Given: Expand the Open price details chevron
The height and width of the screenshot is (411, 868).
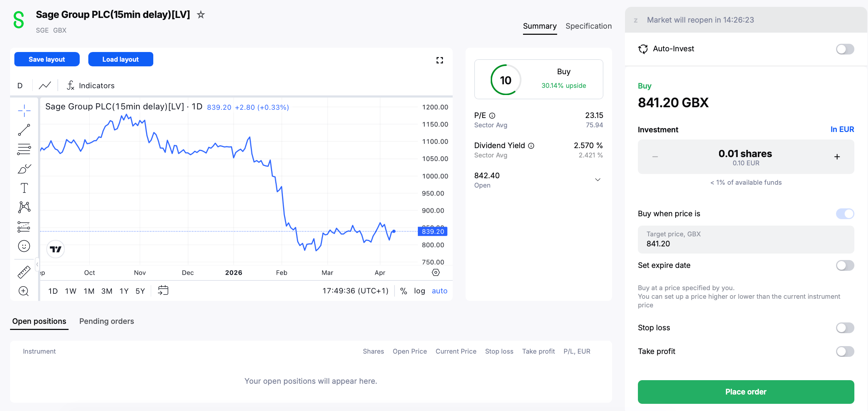Looking at the screenshot, I should pos(598,180).
